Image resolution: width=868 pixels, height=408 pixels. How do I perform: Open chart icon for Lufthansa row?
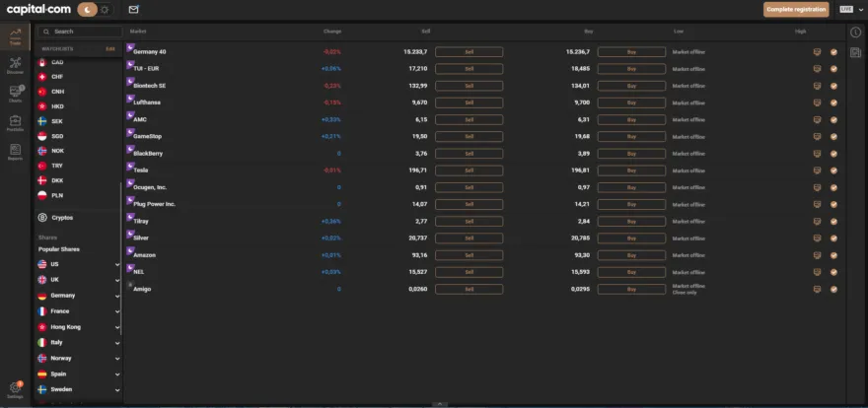click(x=817, y=102)
